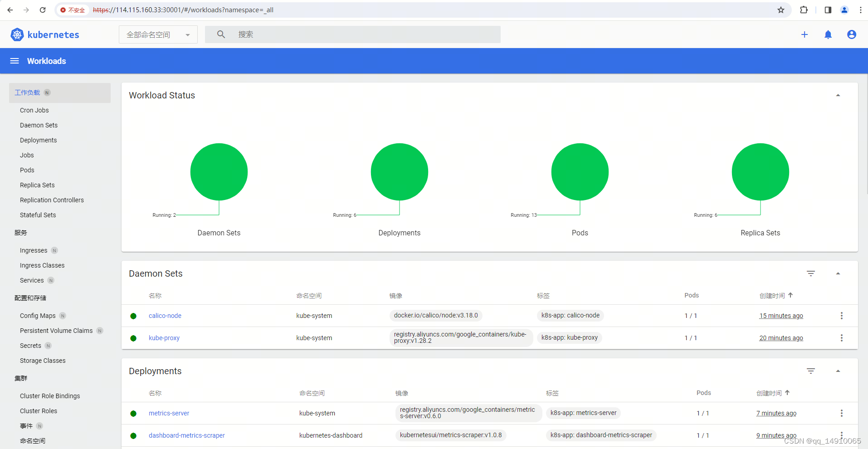Click the docker.io/calico/node:v3.18.0 image chip
Image resolution: width=868 pixels, height=449 pixels.
click(436, 315)
